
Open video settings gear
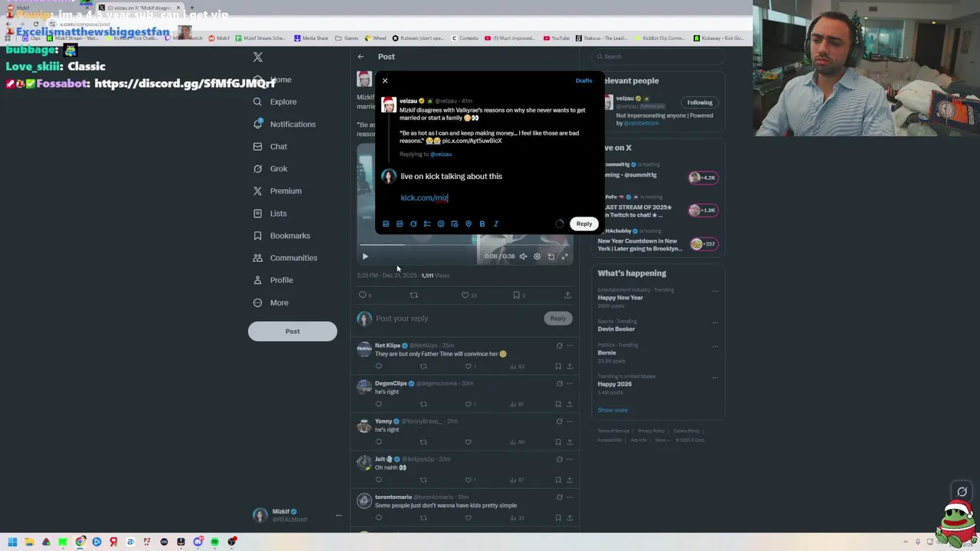(x=537, y=256)
